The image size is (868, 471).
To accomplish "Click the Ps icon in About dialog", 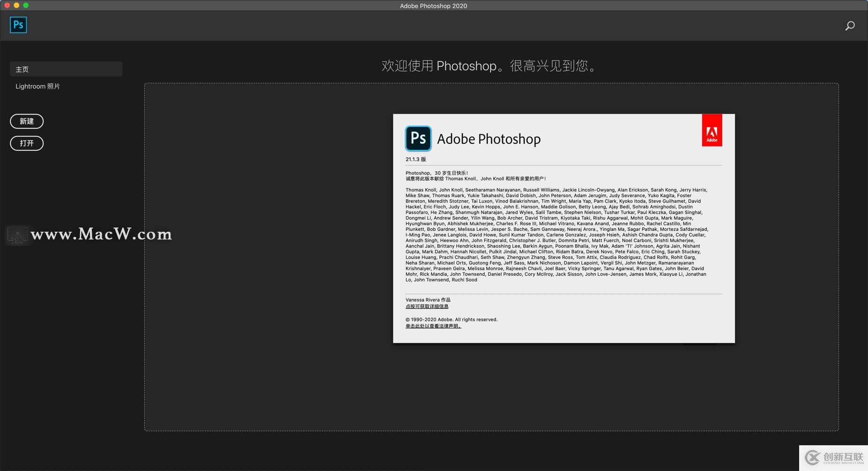I will coord(418,138).
